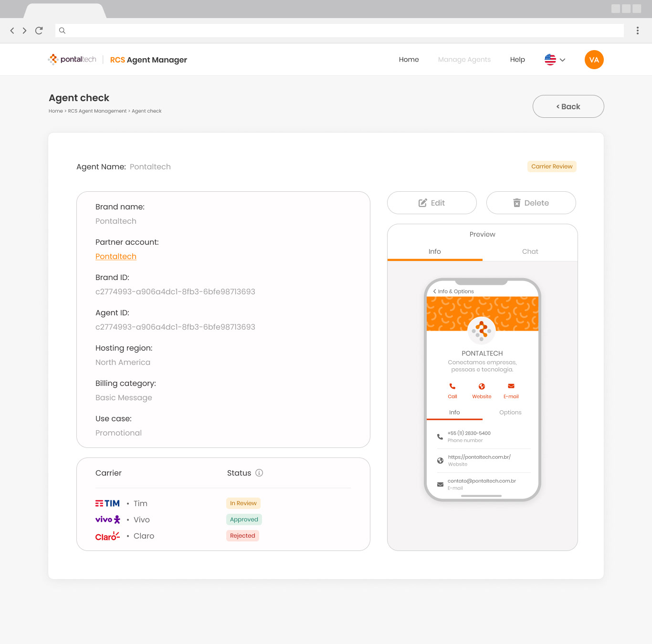
Task: Click the RCS Agent Management breadcrumb
Action: 97,111
